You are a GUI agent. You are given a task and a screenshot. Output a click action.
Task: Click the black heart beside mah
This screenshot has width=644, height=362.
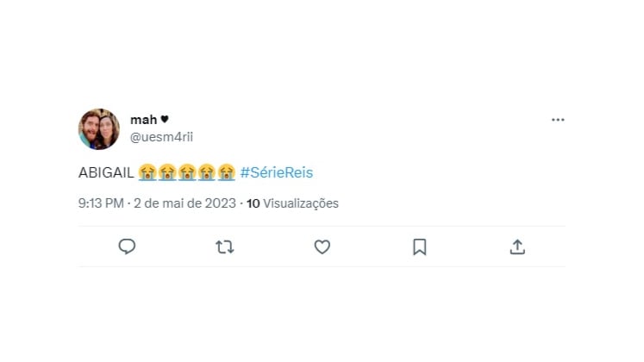tap(164, 120)
